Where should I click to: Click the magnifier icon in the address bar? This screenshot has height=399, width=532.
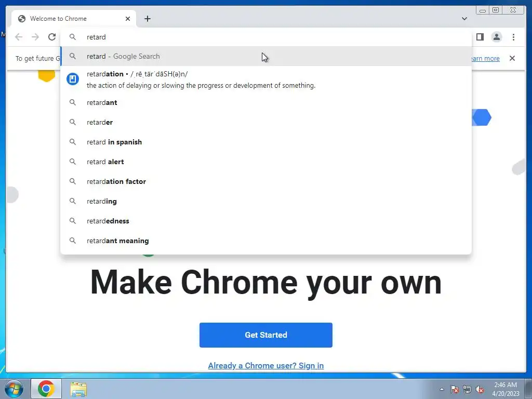(x=73, y=37)
